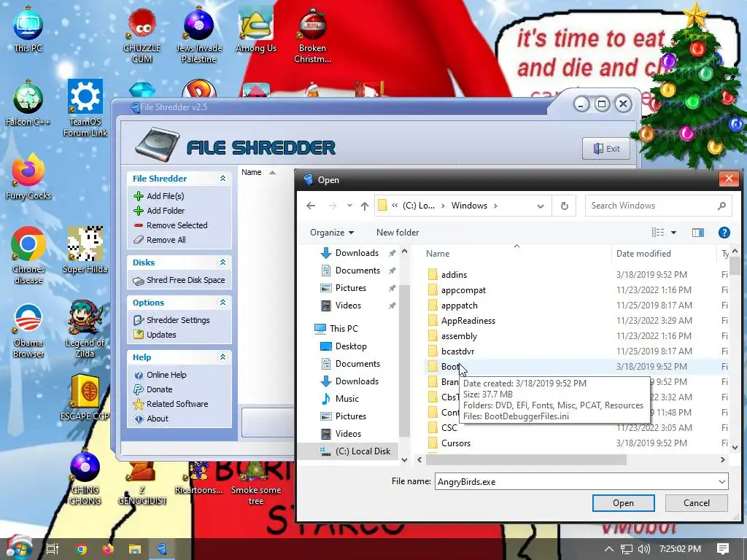Viewport: 747px width, 560px height.
Task: Toggle the preview pane
Action: pos(698,233)
